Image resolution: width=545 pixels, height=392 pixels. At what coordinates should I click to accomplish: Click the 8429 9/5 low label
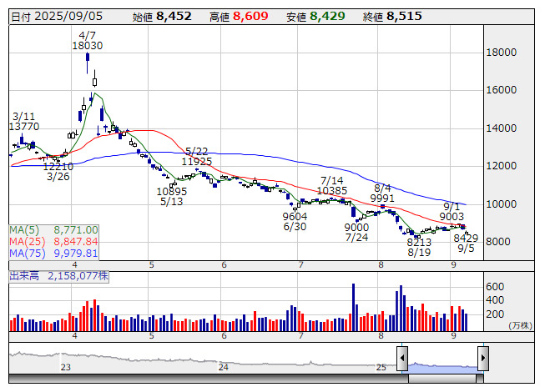(466, 243)
